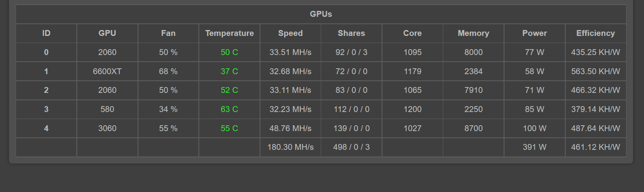The width and height of the screenshot is (644, 192).
Task: Click the Core column header
Action: [x=412, y=33]
